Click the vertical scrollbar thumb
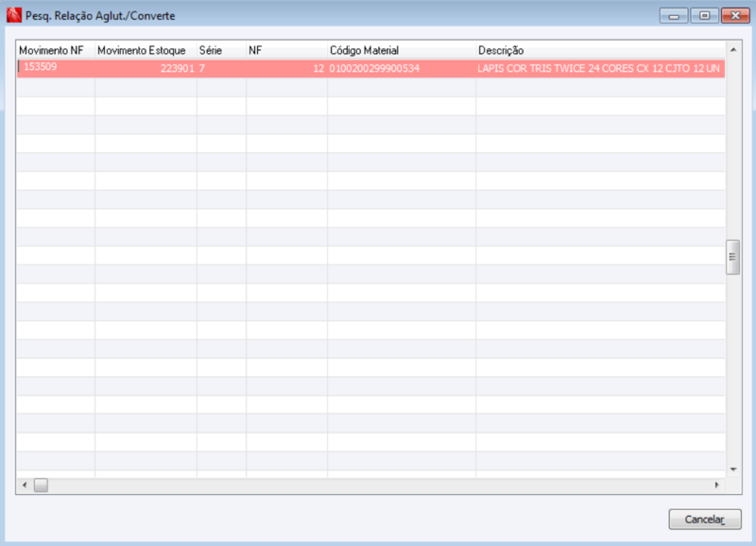 point(733,257)
